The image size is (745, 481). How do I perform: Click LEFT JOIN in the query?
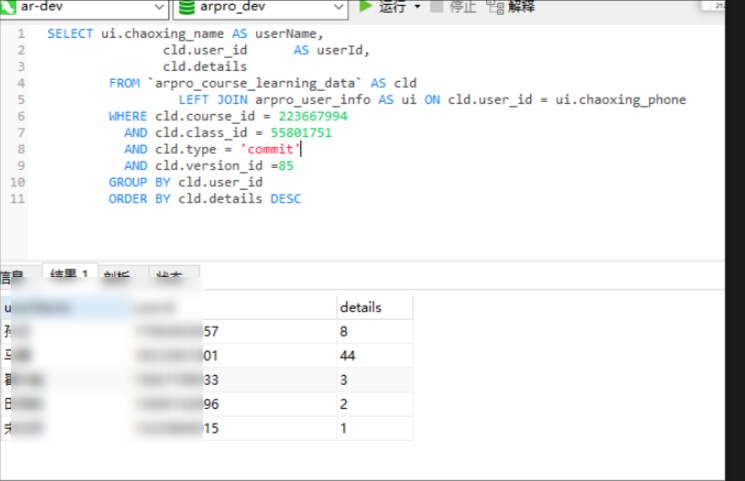[213, 100]
